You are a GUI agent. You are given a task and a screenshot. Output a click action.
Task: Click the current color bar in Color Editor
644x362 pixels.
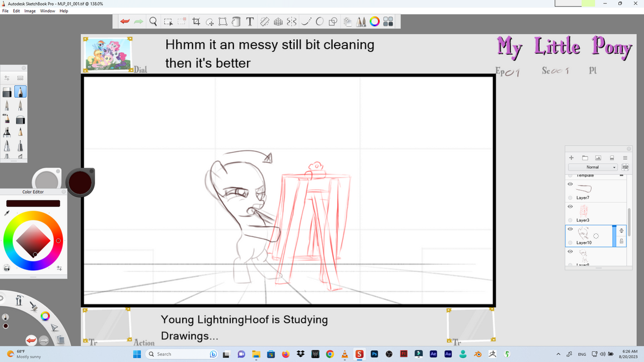33,203
